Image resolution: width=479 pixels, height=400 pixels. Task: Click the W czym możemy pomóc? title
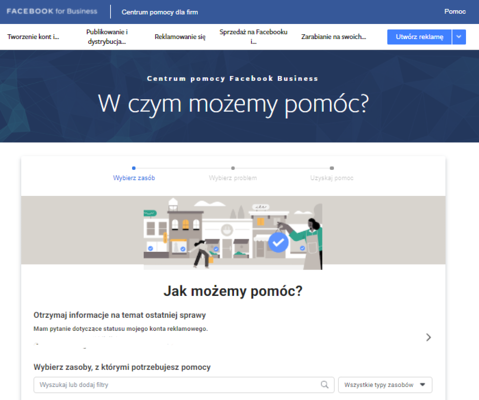pyautogui.click(x=233, y=104)
